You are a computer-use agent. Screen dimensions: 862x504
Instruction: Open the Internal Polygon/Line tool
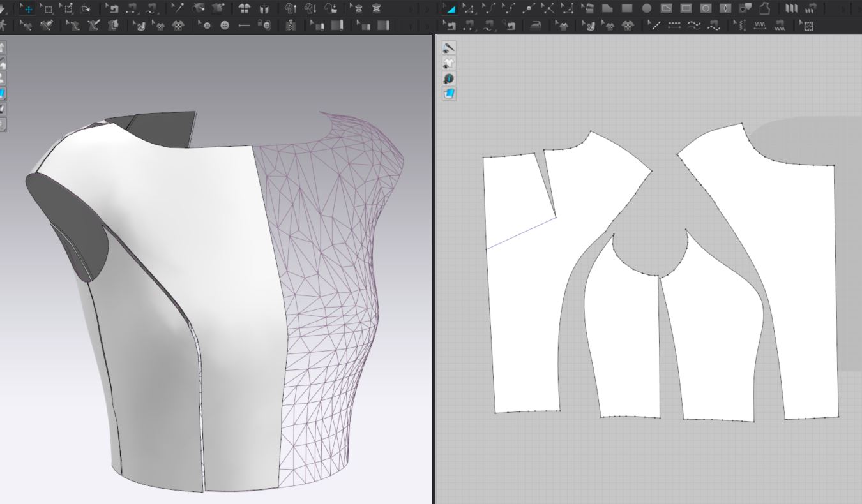(x=666, y=9)
